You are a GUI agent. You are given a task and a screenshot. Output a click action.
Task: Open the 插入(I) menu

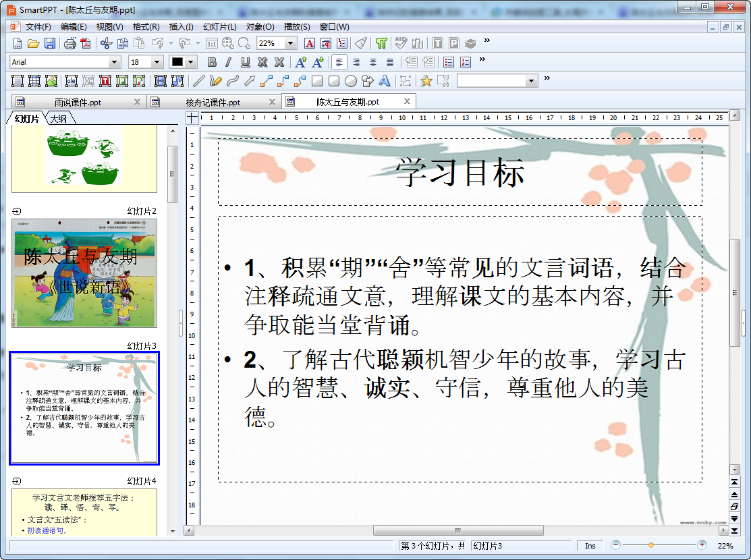(181, 27)
